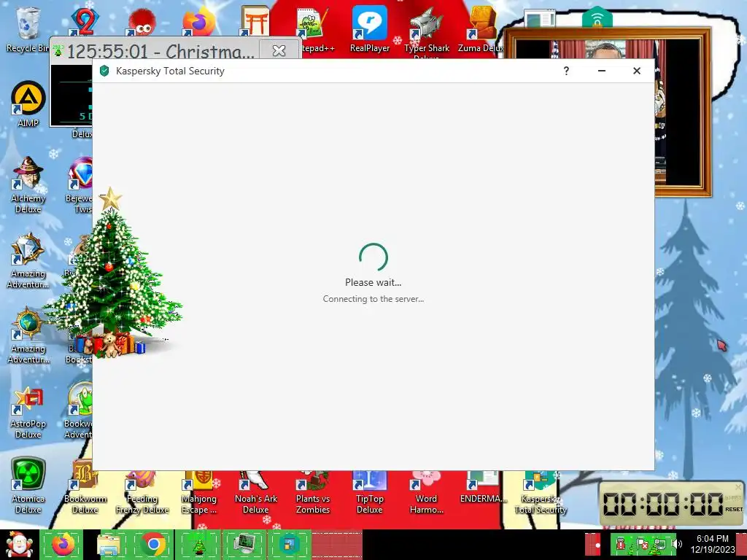Launch the Zuma Deluxe shortcut
This screenshot has width=747, height=560.
[481, 29]
